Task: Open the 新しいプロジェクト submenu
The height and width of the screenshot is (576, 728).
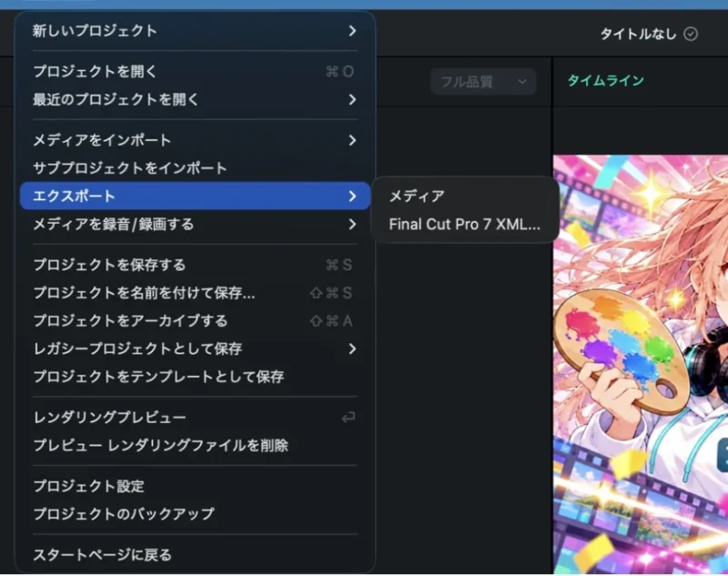Action: [195, 31]
